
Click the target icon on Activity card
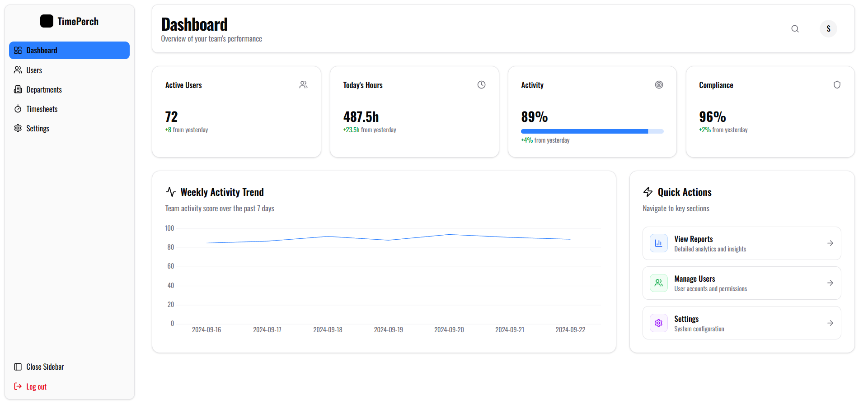[x=659, y=85]
